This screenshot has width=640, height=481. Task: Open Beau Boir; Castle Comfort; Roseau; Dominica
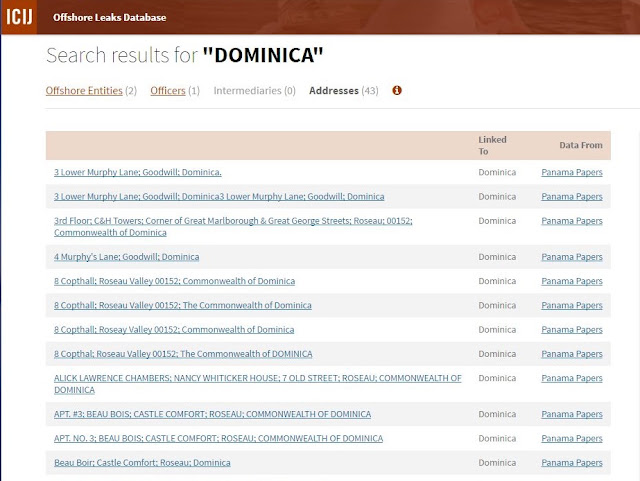(142, 463)
